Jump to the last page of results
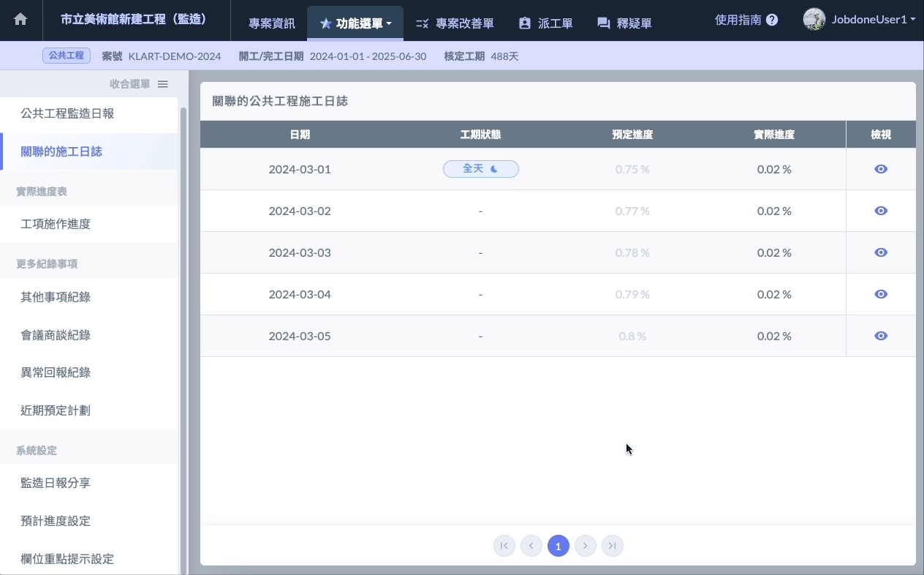Screen dimensions: 924x575 point(613,546)
